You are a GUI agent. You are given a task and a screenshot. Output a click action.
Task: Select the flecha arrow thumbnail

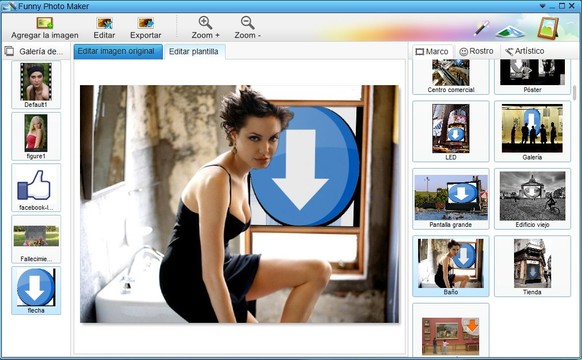pyautogui.click(x=36, y=291)
